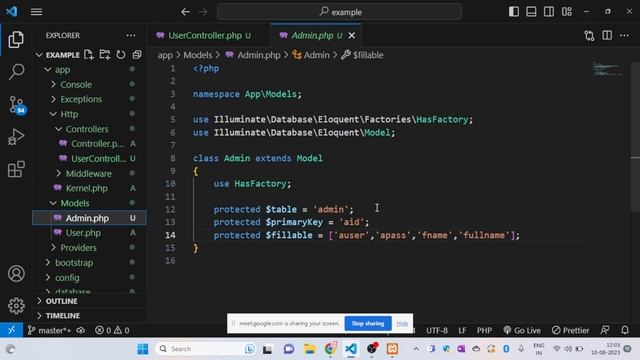Open Windows Start menu
Screen dimensions: 640x360
[143, 349]
